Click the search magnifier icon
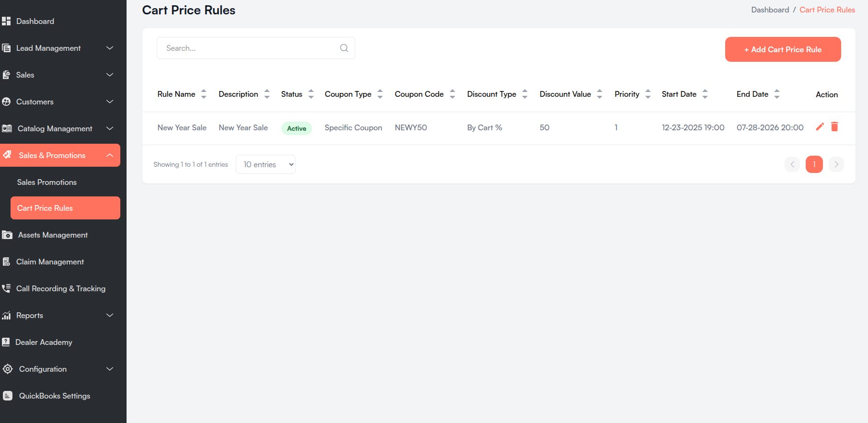 tap(344, 48)
